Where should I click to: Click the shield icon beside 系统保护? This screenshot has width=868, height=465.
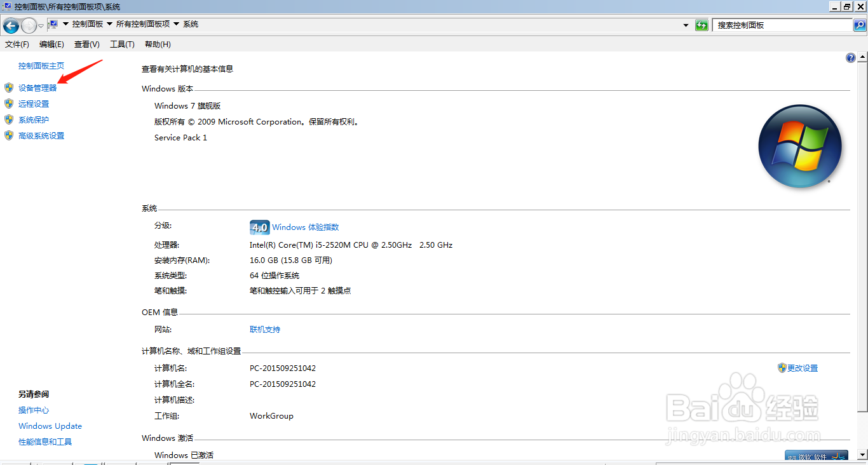click(9, 119)
